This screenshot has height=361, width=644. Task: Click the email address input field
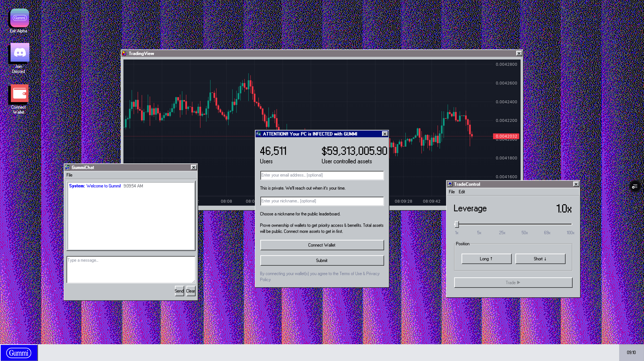point(322,175)
